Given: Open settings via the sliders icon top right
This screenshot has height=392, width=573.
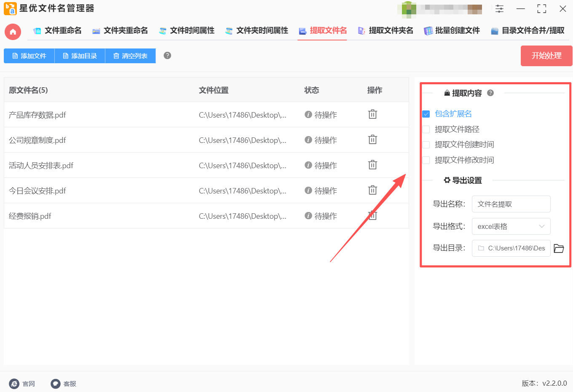Looking at the screenshot, I should 499,8.
